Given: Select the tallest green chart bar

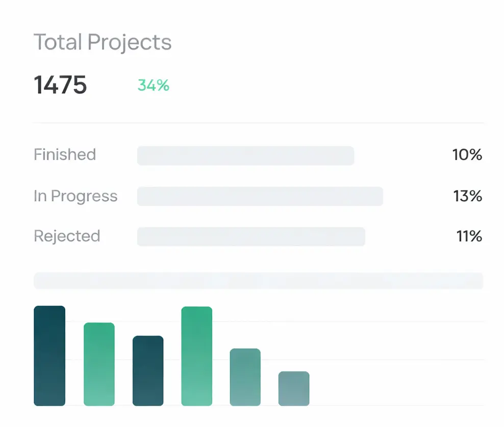Looking at the screenshot, I should tap(196, 356).
